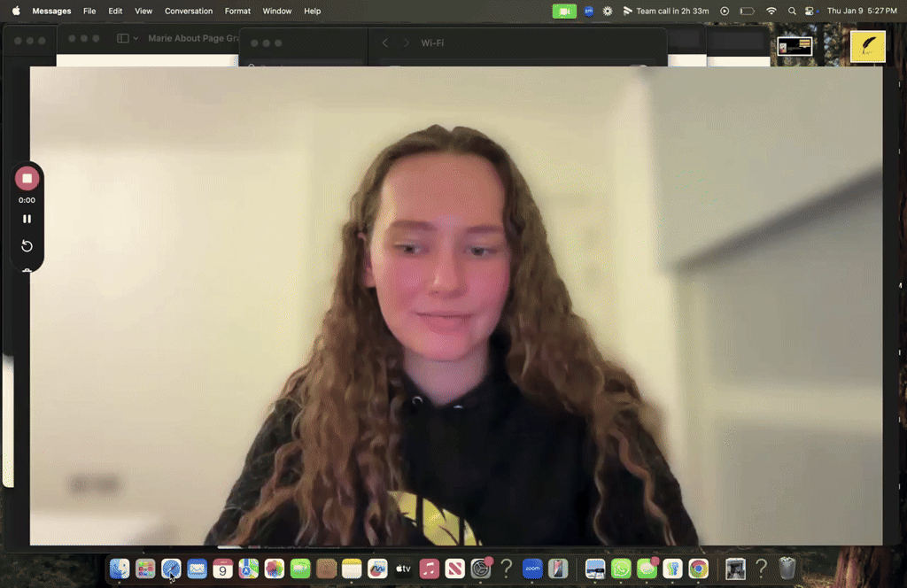The width and height of the screenshot is (907, 588).
Task: Click the green camera-in-use indicator in menu bar
Action: tap(564, 11)
